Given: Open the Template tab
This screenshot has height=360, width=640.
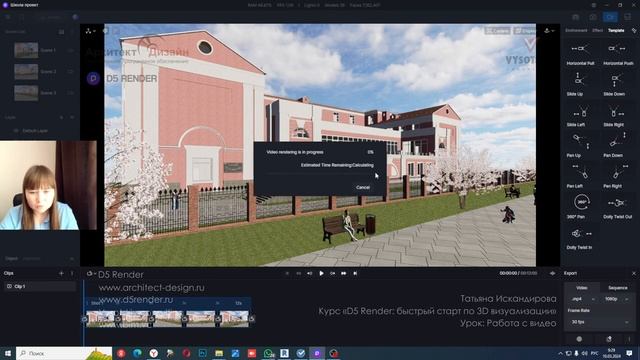Looking at the screenshot, I should (x=616, y=31).
